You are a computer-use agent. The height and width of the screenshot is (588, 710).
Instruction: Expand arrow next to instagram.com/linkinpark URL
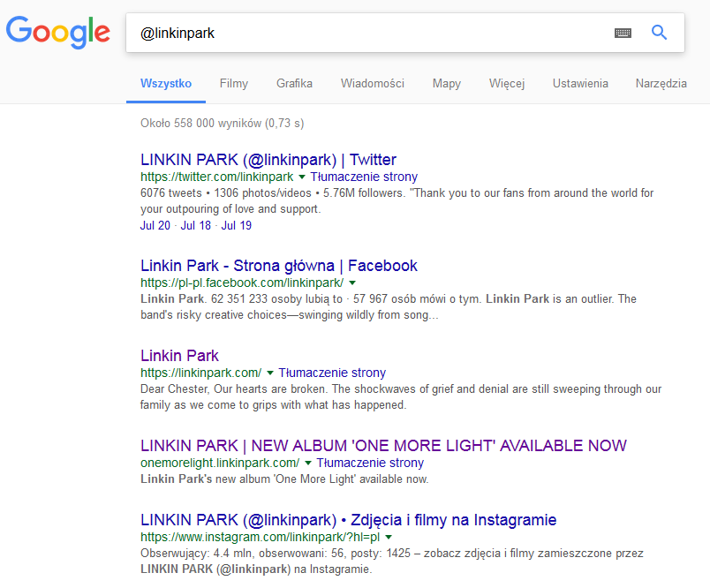click(x=389, y=538)
